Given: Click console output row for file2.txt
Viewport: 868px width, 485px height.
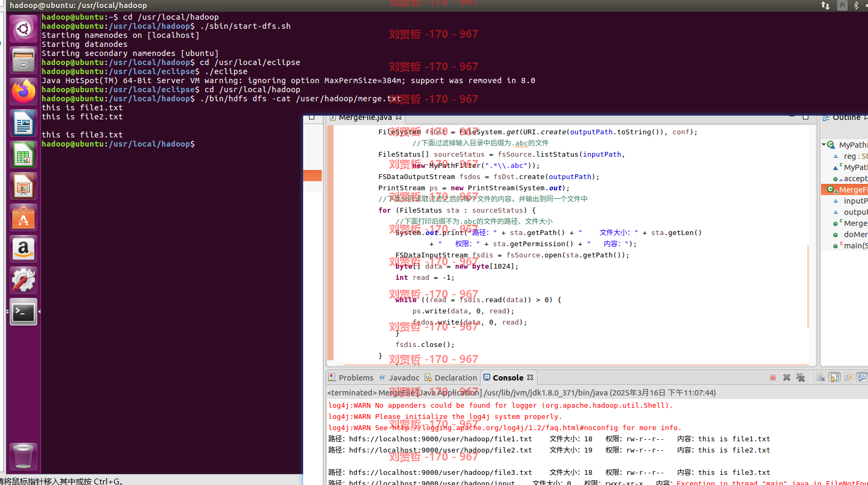Looking at the screenshot, I should coord(549,450).
